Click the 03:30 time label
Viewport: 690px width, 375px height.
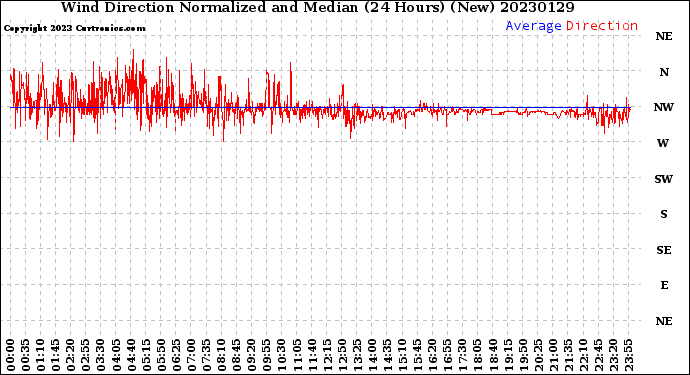101,355
